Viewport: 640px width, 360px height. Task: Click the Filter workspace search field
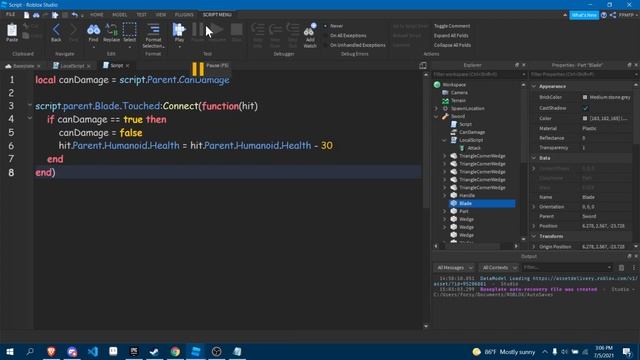tap(478, 75)
